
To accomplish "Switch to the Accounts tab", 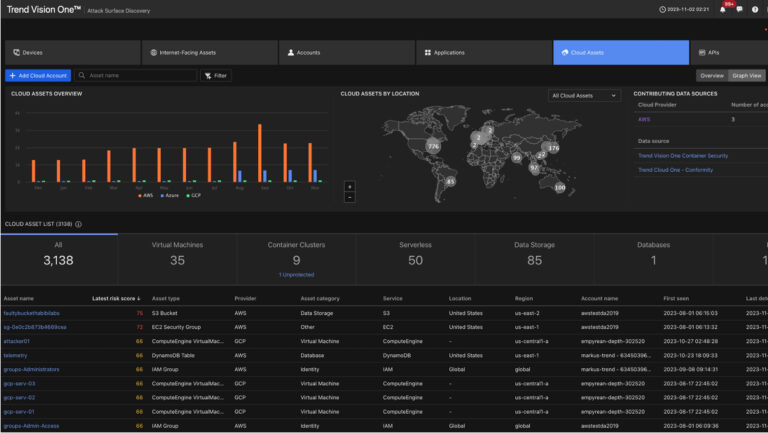I will pyautogui.click(x=347, y=52).
